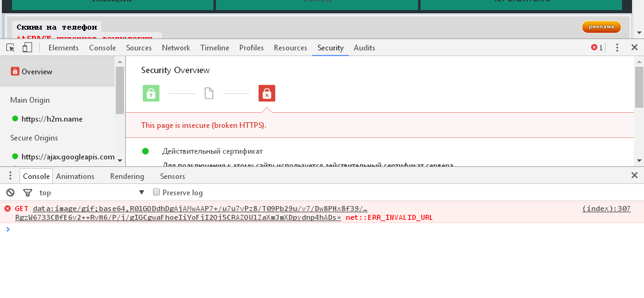The height and width of the screenshot is (298, 644).
Task: Enable the Preserve log checkbox
Action: click(x=156, y=192)
